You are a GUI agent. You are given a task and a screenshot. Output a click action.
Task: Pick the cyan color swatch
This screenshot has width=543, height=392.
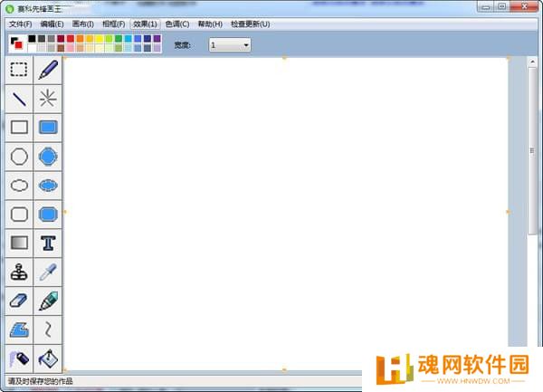click(x=129, y=38)
